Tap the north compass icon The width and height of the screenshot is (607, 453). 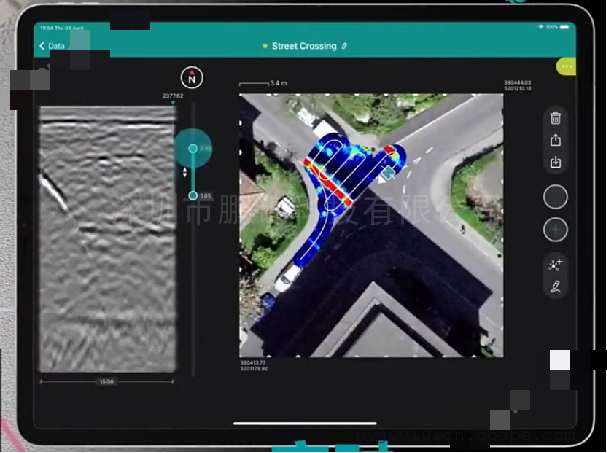point(192,77)
